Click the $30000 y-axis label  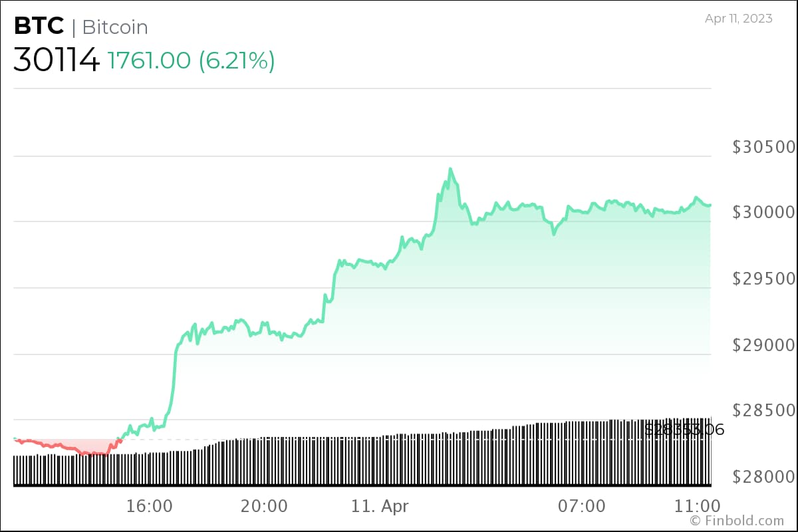(763, 213)
